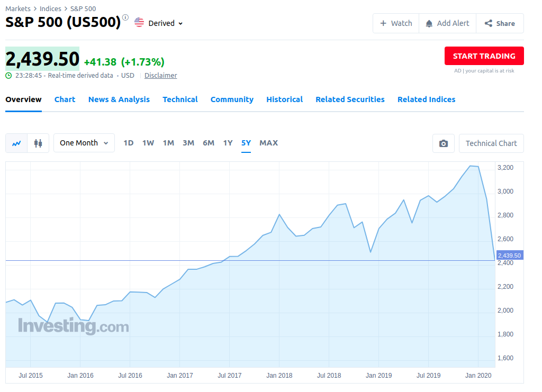The image size is (542, 392).
Task: Click the Jan 2018 label on the time axis
Action: tap(279, 376)
